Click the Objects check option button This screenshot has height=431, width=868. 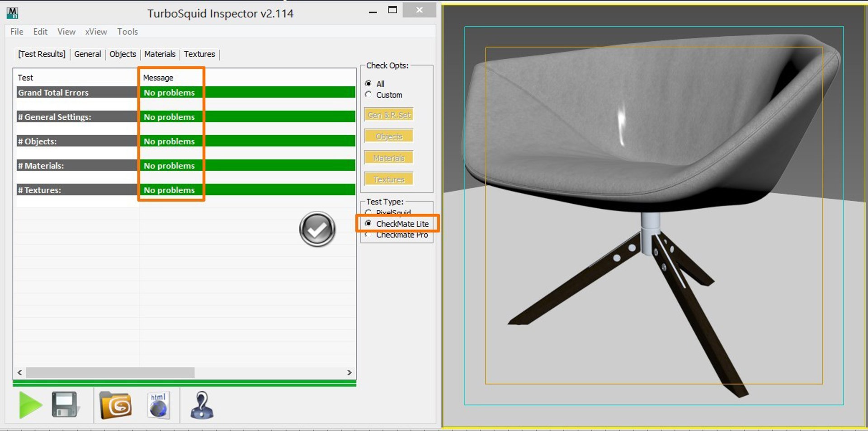click(x=389, y=136)
